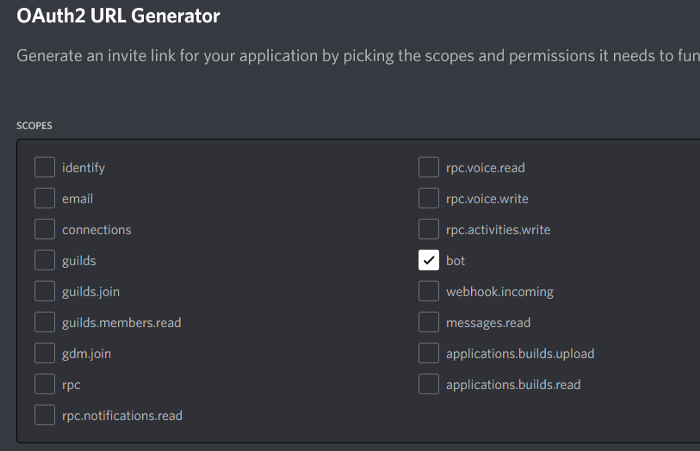Click the bot scope label text
The width and height of the screenshot is (700, 451).
(x=456, y=261)
